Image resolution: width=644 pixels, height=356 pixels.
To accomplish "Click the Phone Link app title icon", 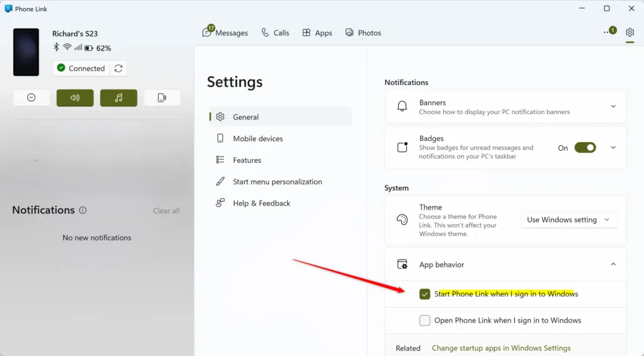I will point(8,9).
